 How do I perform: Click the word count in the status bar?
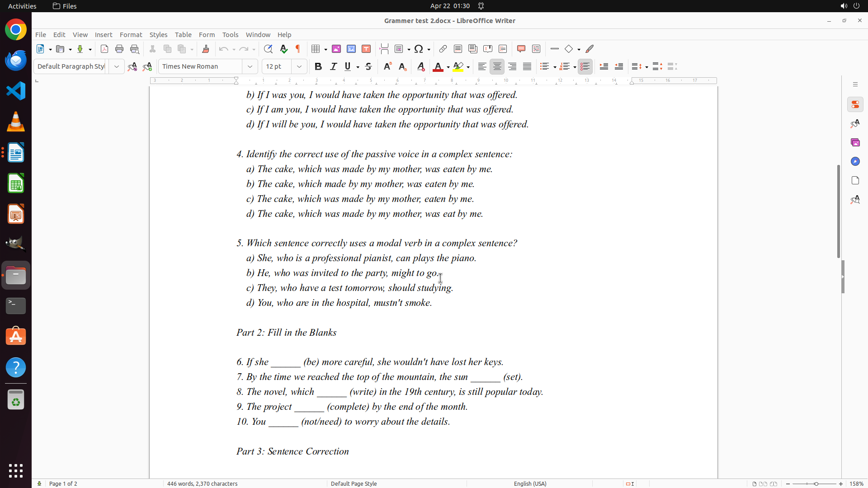click(202, 483)
